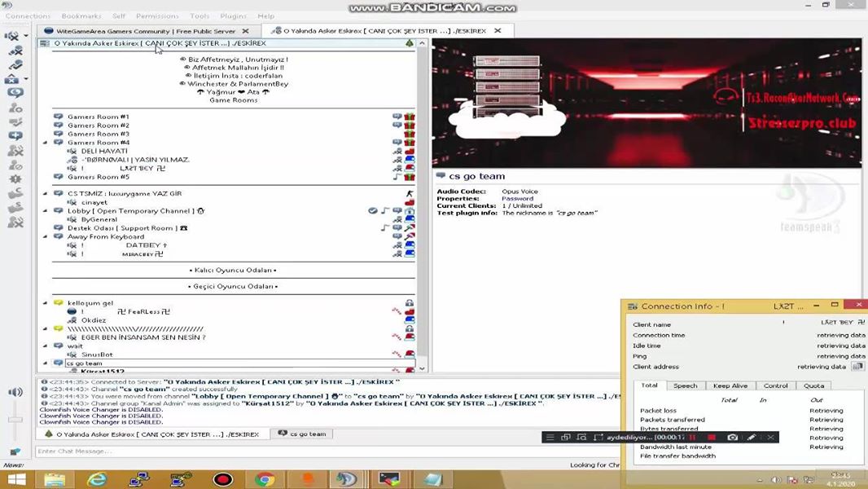The width and height of the screenshot is (868, 489).
Task: Click the gear icon in left toolbar
Action: 15,178
